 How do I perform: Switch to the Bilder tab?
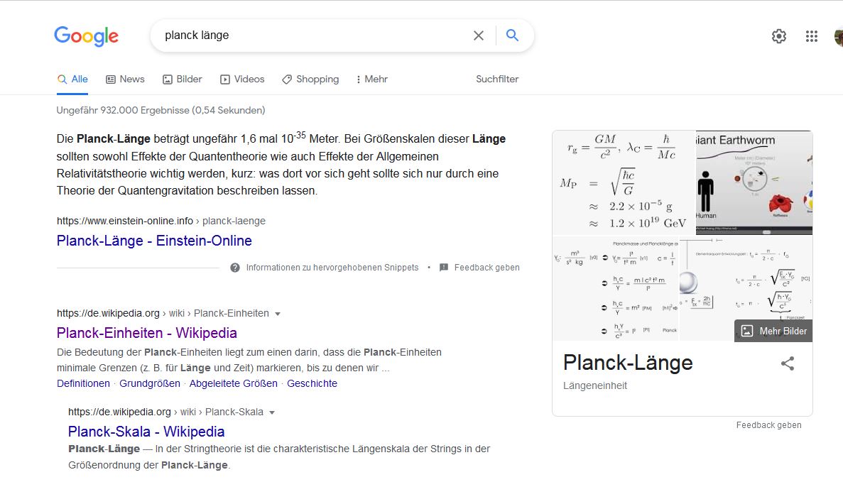coord(183,80)
